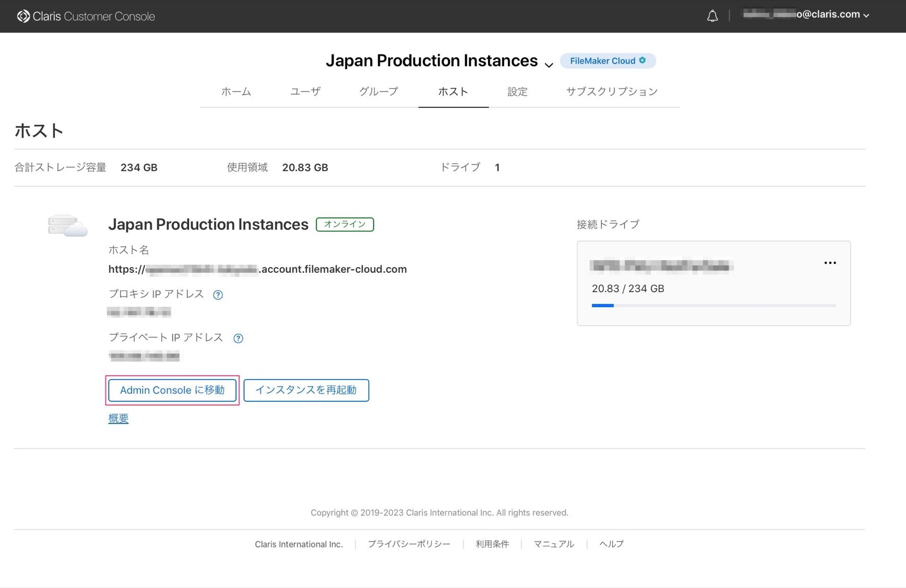The height and width of the screenshot is (588, 906).
Task: Click the storage usage progress bar
Action: 713,305
